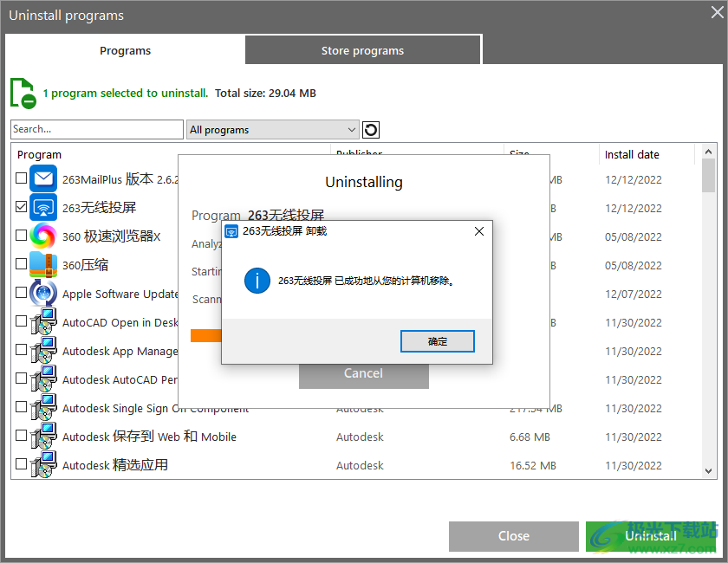Check the 263MailPlus checkbox

coord(21,178)
